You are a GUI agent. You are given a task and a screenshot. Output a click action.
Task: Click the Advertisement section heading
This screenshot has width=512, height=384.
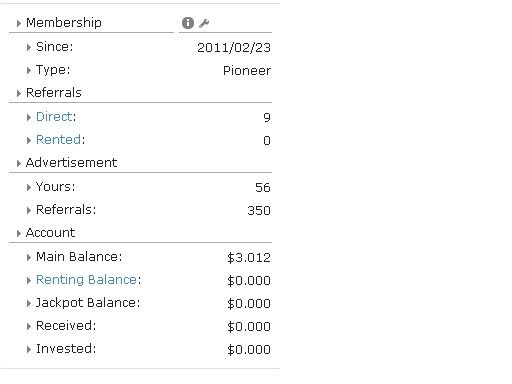(x=71, y=163)
